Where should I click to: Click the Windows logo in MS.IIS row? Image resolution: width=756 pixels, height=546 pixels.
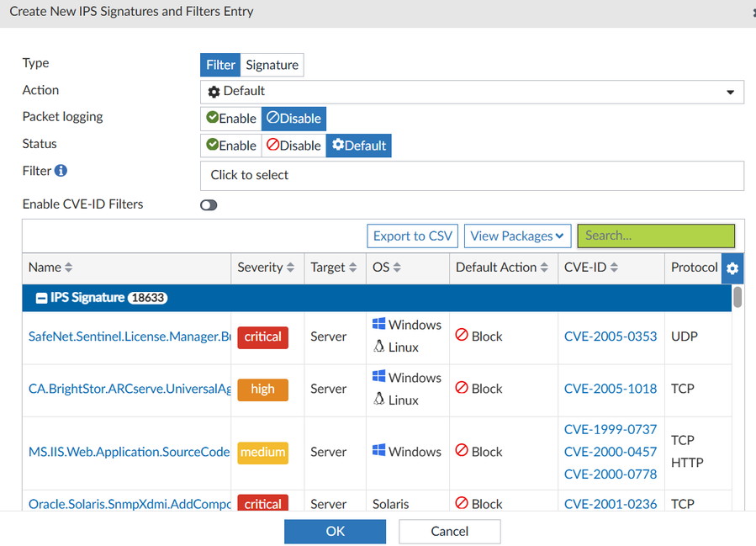pyautogui.click(x=379, y=450)
